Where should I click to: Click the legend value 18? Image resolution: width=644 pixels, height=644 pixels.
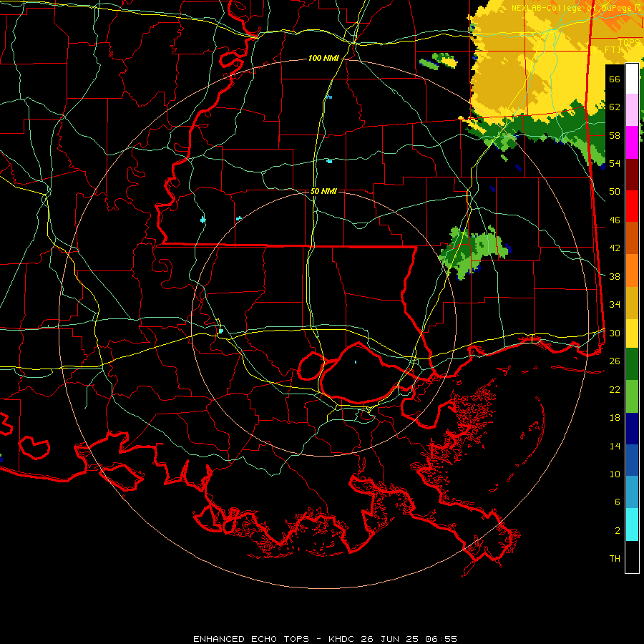tap(615, 418)
